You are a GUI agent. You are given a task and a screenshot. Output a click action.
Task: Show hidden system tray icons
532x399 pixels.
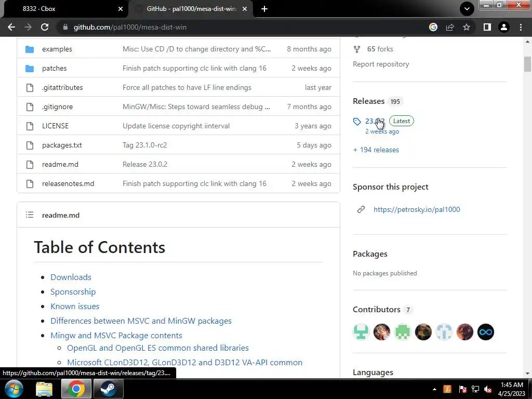pyautogui.click(x=435, y=389)
